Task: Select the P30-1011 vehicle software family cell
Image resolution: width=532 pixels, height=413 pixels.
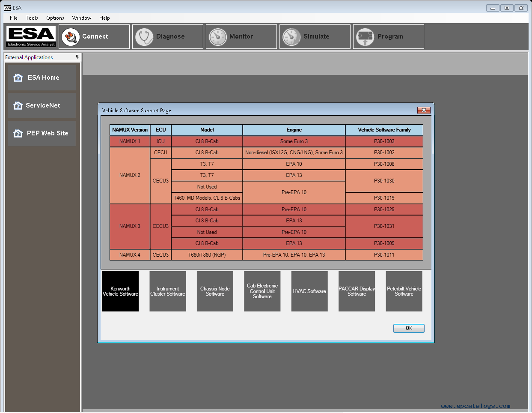Action: pos(384,254)
